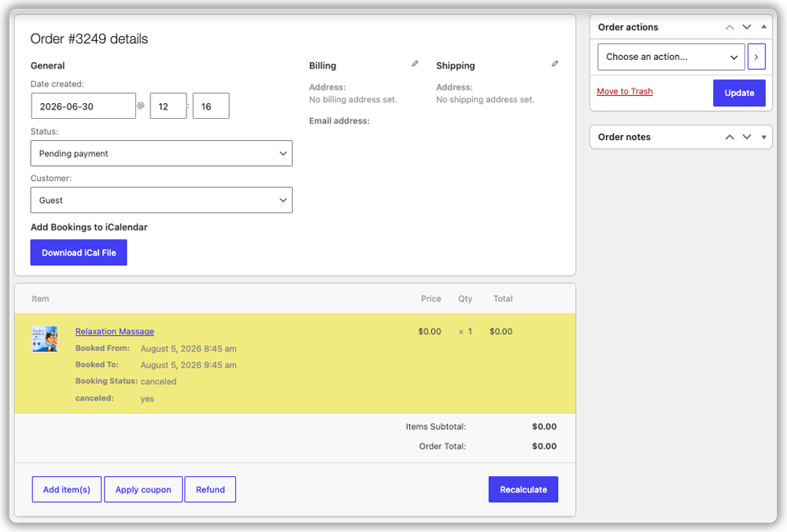Click the canceled value yes

147,399
